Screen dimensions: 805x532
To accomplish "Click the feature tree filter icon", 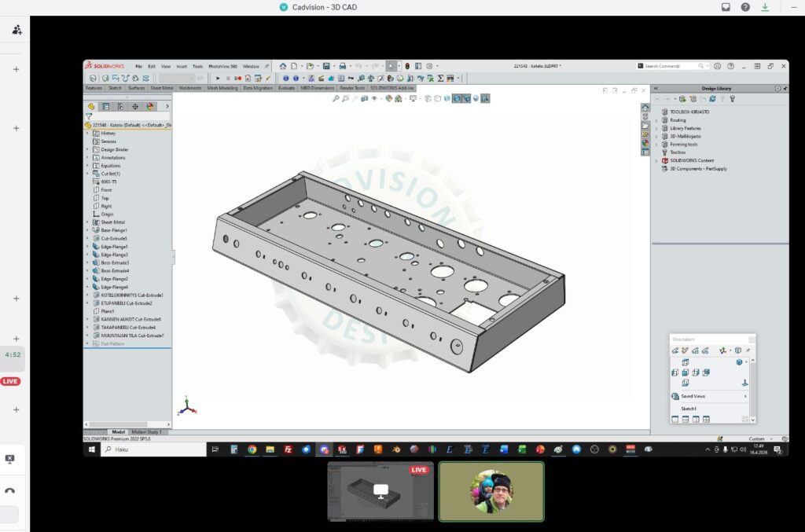I will coord(89,116).
